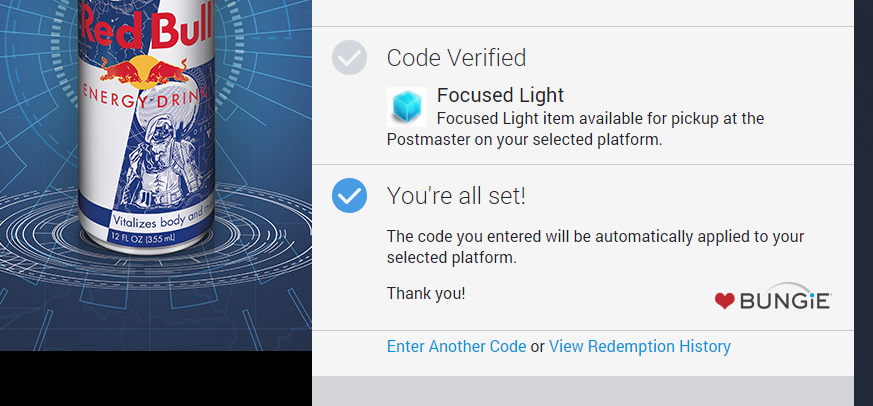Image resolution: width=873 pixels, height=406 pixels.
Task: Click the You're all set! heading
Action: point(456,196)
